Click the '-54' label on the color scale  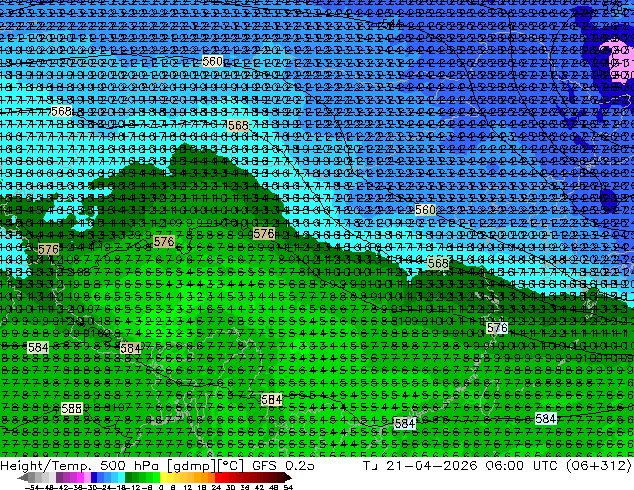pyautogui.click(x=31, y=487)
